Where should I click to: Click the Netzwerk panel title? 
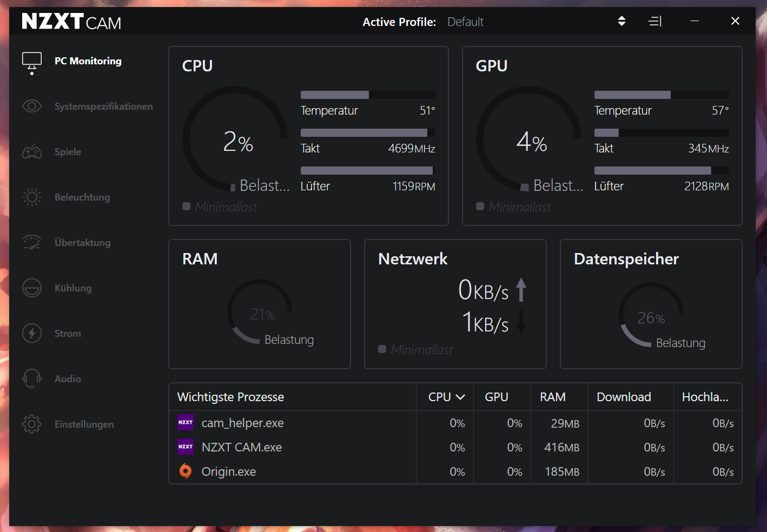pyautogui.click(x=413, y=259)
